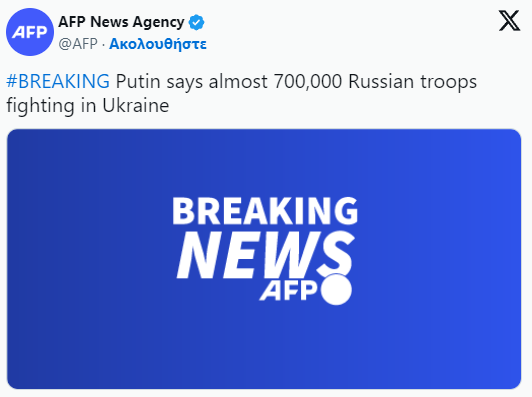The image size is (532, 397).
Task: Click the word BREAKING in the image
Action: [x=265, y=211]
